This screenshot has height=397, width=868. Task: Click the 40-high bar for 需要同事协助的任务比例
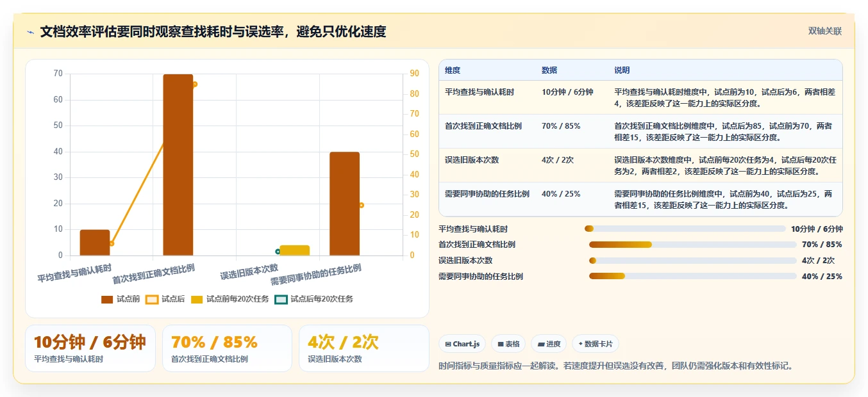pyautogui.click(x=344, y=204)
